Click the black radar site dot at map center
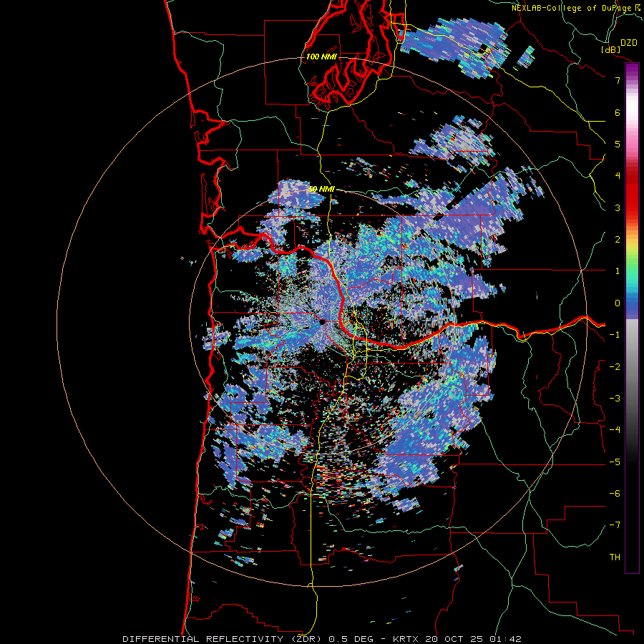Image resolution: width=644 pixels, height=644 pixels. 323,322
